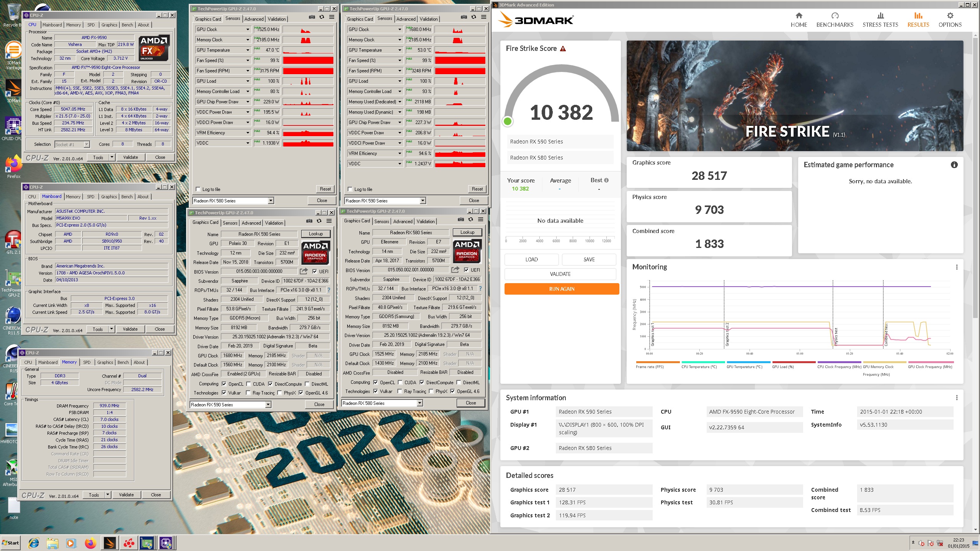This screenshot has width=980, height=551.
Task: Click the Start button on taskbar
Action: pos(11,543)
